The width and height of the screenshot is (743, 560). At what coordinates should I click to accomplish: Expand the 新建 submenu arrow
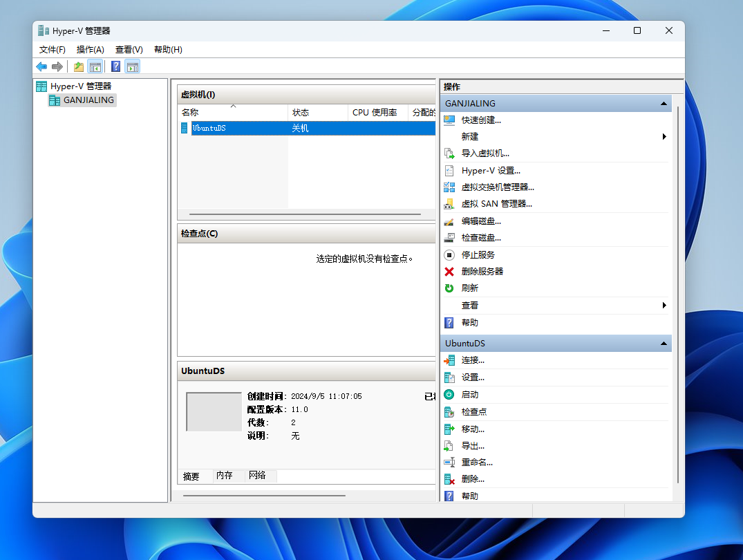click(664, 137)
